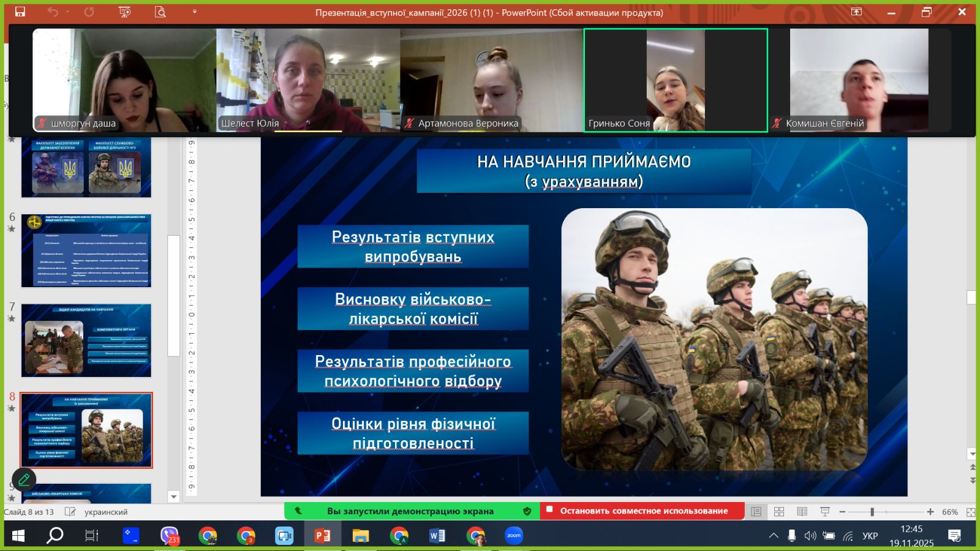Click Остановить совместное использование button
This screenshot has width=980, height=551.
coord(643,511)
